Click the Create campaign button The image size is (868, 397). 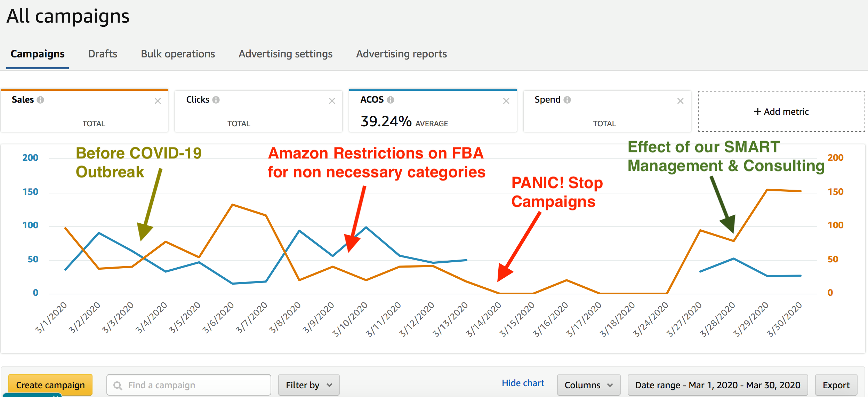coord(50,385)
